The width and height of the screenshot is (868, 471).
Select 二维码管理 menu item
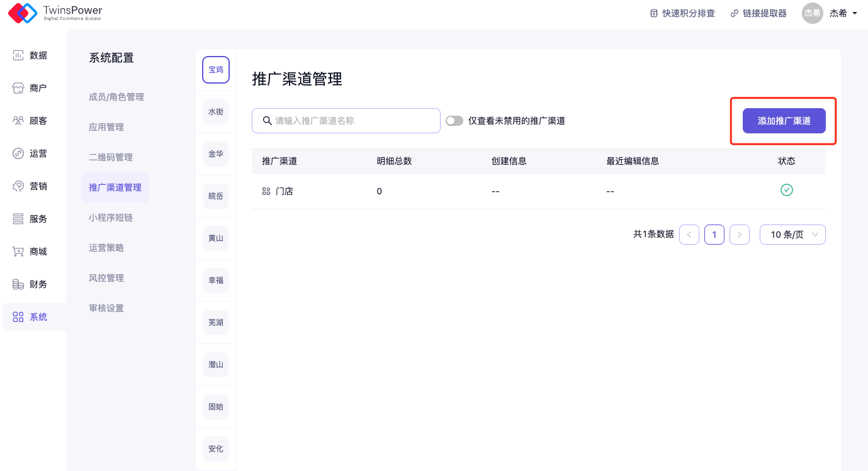[x=111, y=157]
